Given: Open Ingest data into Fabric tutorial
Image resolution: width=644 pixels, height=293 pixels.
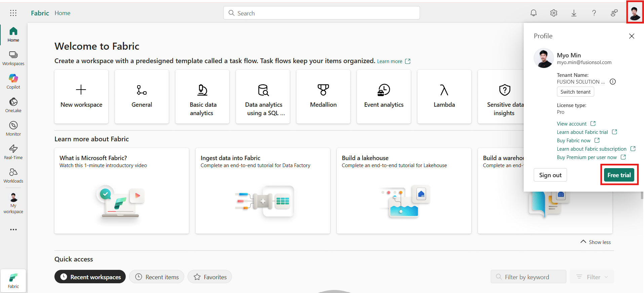Looking at the screenshot, I should coord(263,191).
